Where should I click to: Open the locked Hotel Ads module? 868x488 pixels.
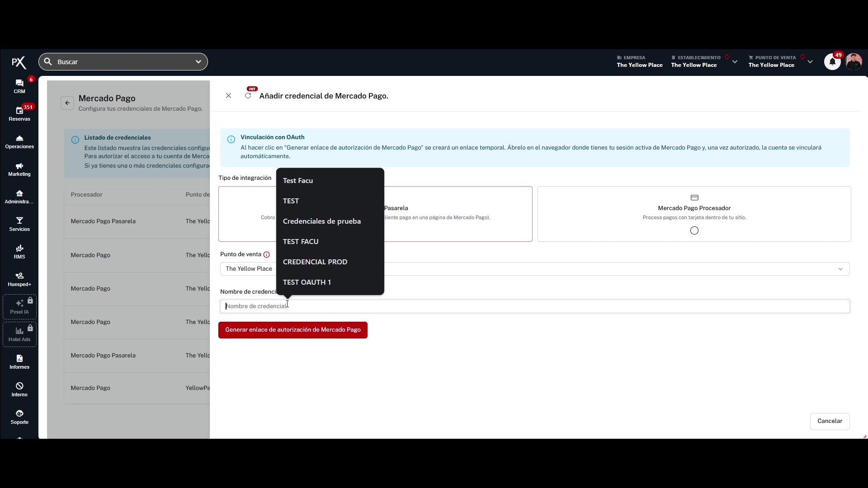pyautogui.click(x=19, y=334)
